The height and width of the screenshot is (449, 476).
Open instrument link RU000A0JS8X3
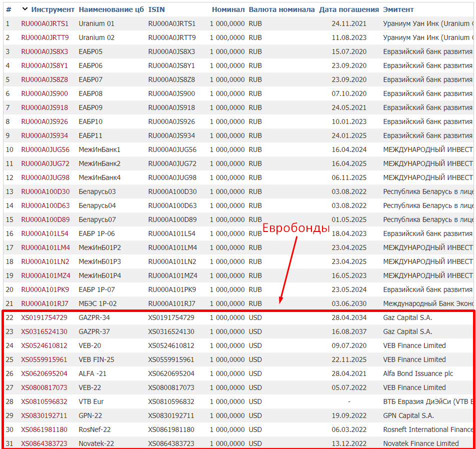(x=44, y=51)
